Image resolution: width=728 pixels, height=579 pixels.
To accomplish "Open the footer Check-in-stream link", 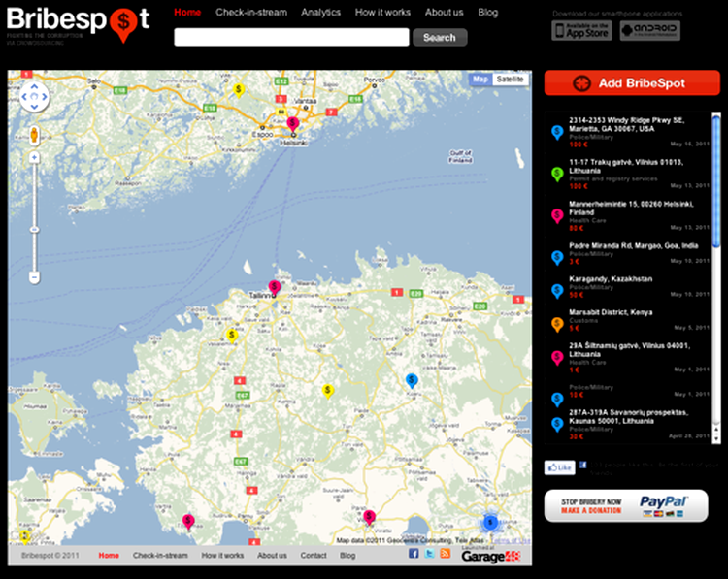I will pos(160,556).
